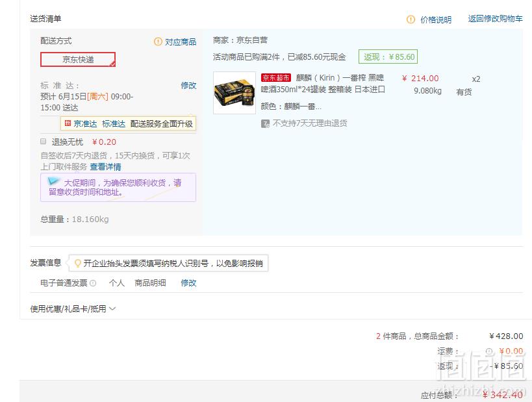Screen dimensions: 532x402
Task: Click the 应付总额 ￥342.40 amount
Action: pyautogui.click(x=503, y=395)
